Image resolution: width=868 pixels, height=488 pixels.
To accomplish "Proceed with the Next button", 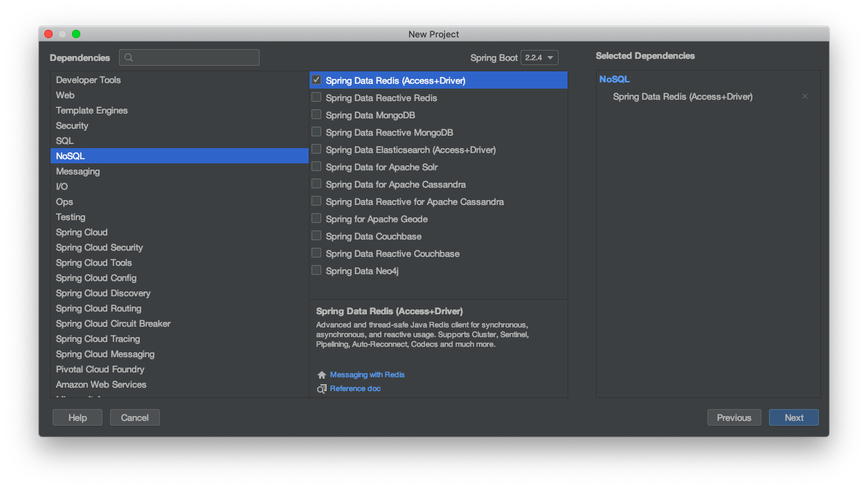I will pyautogui.click(x=794, y=417).
